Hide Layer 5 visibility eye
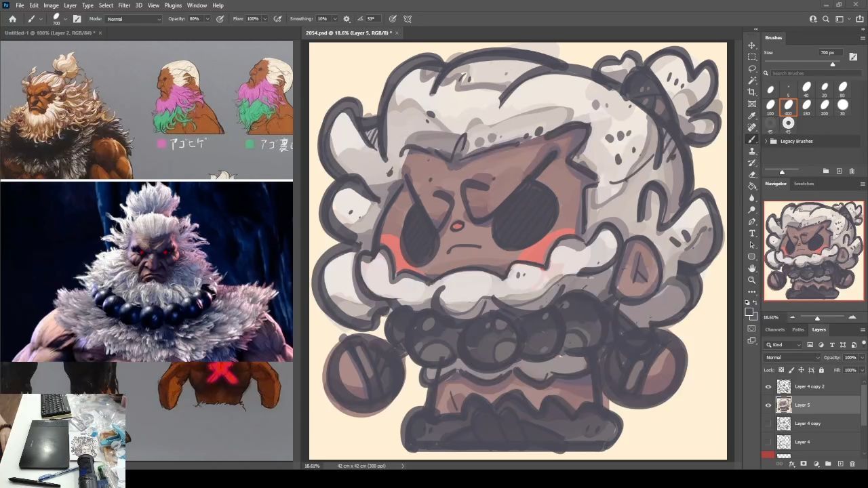Image resolution: width=868 pixels, height=488 pixels. [768, 405]
